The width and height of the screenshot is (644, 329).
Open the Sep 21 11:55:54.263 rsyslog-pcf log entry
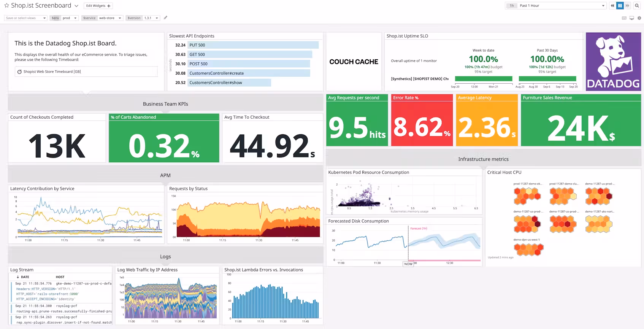tap(61, 319)
